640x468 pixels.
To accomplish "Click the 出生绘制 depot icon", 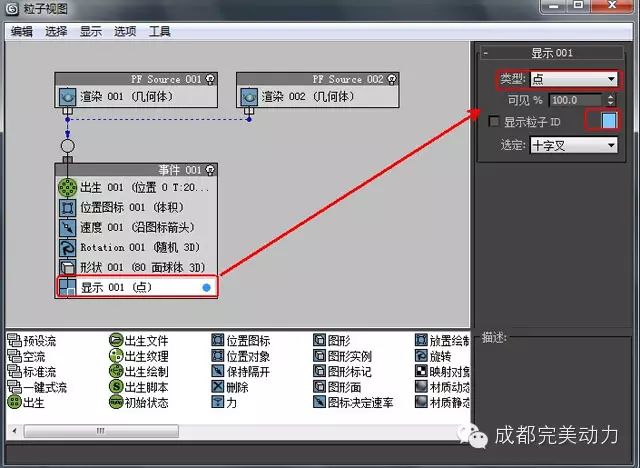I will [116, 371].
